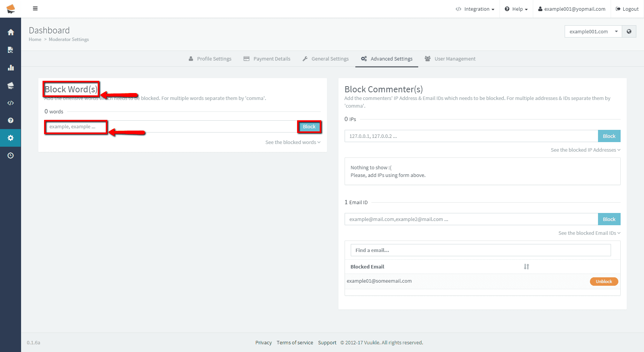
Task: Open the Integration dropdown menu
Action: pos(475,9)
